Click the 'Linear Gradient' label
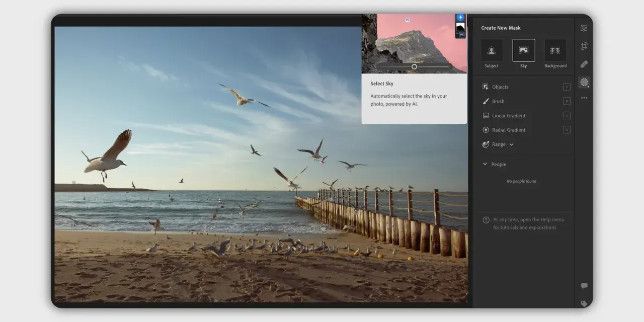This screenshot has width=644, height=322. pyautogui.click(x=509, y=116)
